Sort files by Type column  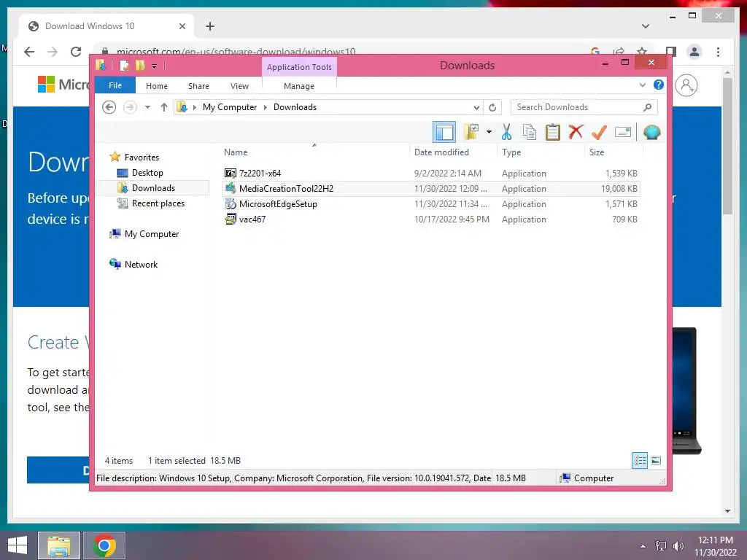tap(511, 152)
